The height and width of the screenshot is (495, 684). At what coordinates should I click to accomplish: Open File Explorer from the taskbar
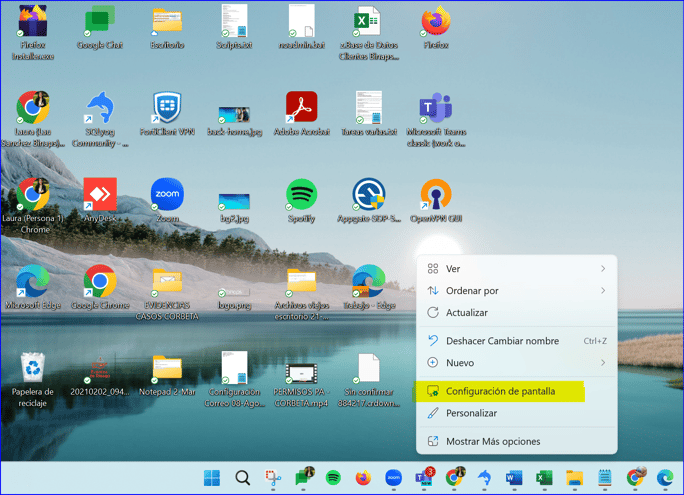point(575,478)
